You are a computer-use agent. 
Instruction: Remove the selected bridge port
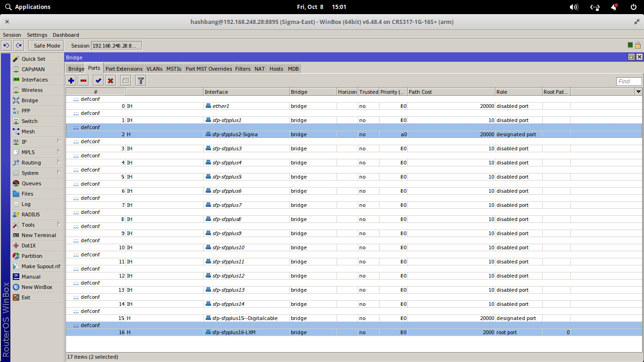84,81
